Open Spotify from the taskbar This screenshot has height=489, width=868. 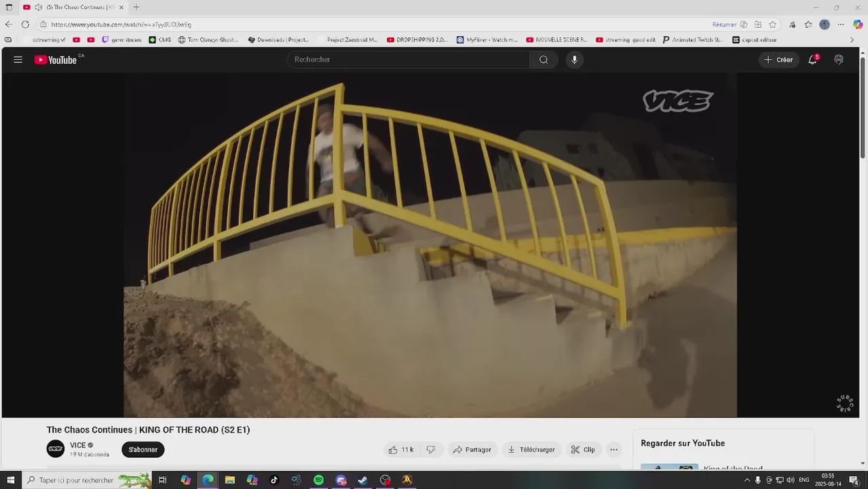pos(319,480)
